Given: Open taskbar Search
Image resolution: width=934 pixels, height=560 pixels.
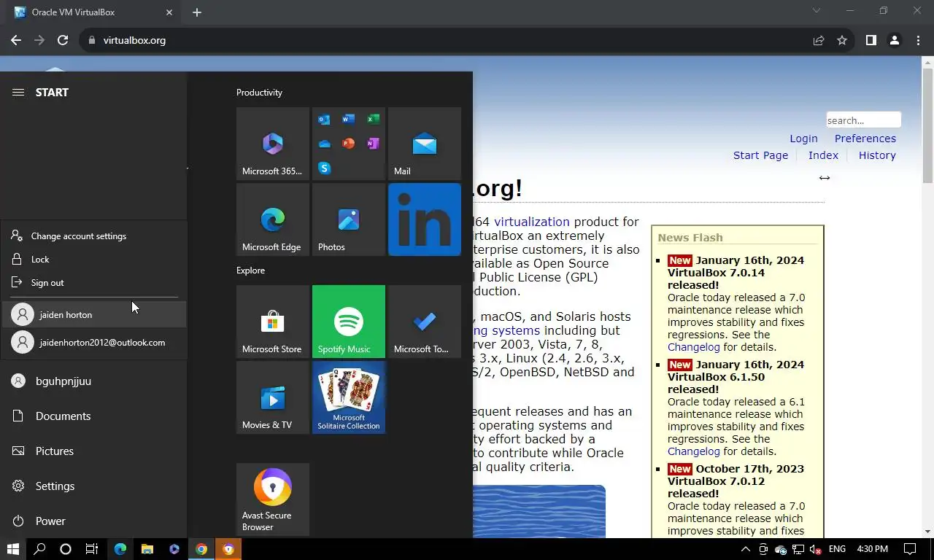Looking at the screenshot, I should (39, 549).
